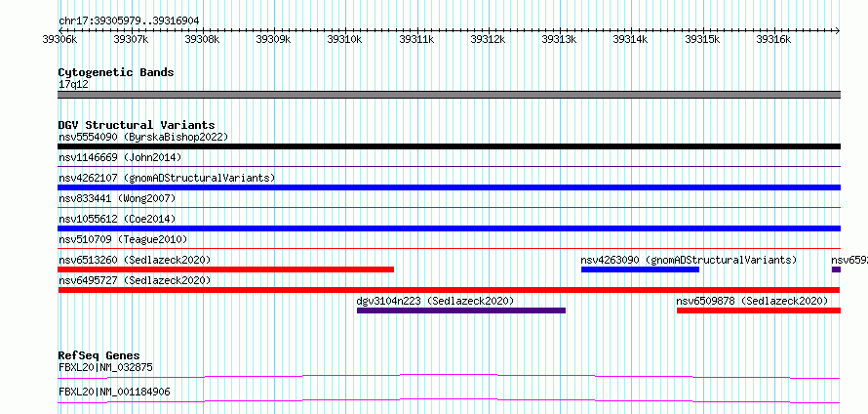This screenshot has width=868, height=414.
Task: Open the nsv833441 (Wong2007) label
Action: (x=117, y=198)
